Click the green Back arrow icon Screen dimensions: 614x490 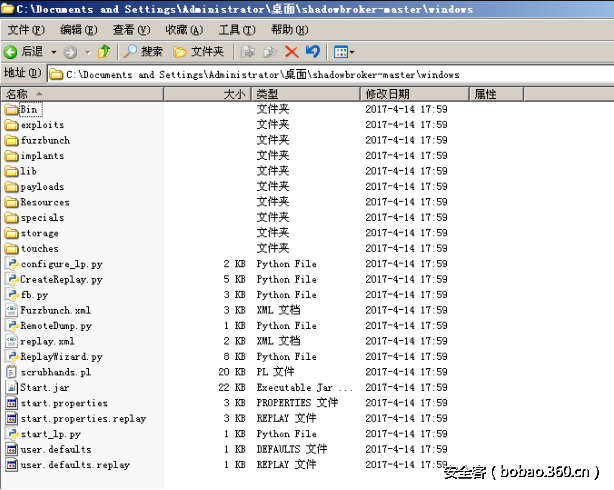[x=10, y=52]
